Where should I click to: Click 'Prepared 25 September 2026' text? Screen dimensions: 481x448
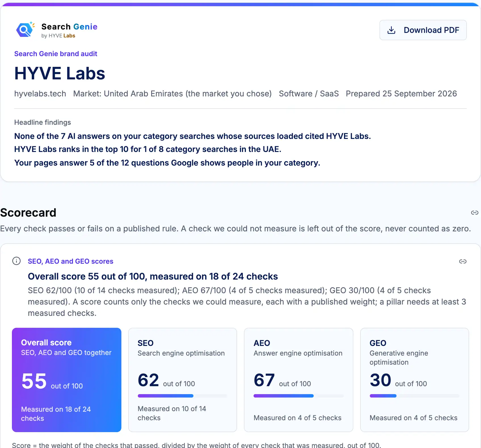pos(401,94)
